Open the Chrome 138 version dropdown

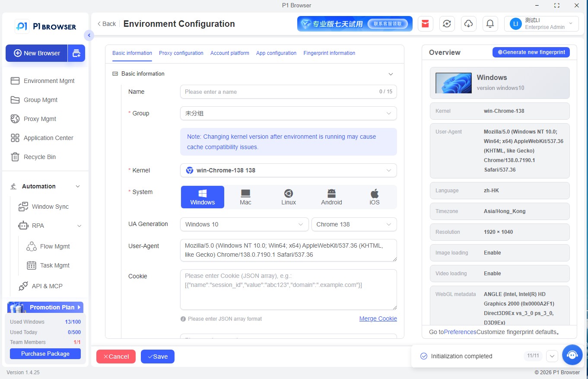(354, 224)
